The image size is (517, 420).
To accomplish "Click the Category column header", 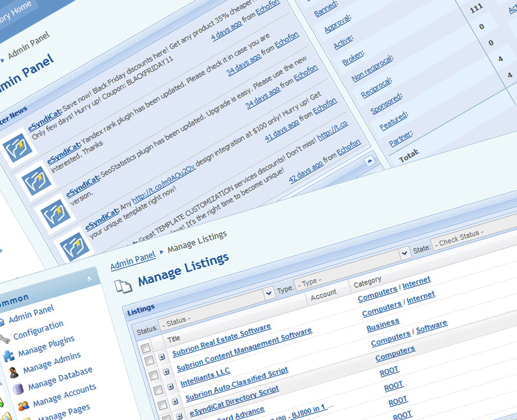I will point(368,282).
